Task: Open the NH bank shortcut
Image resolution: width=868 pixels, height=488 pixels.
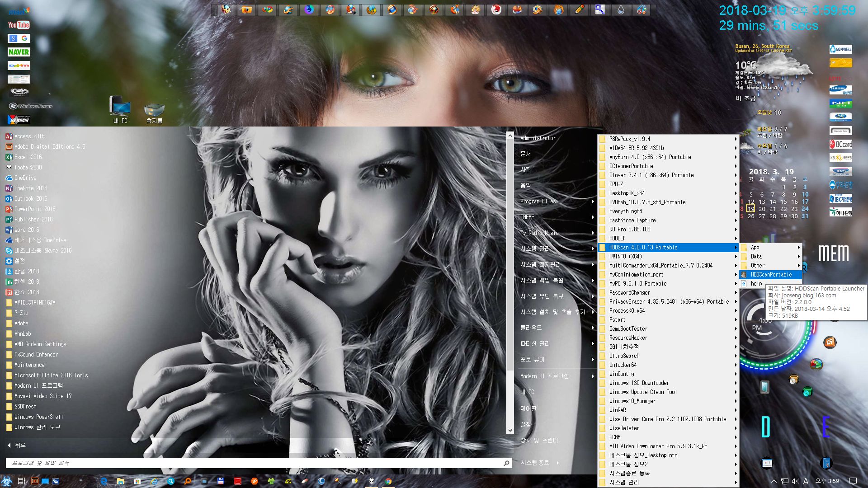Action: (x=840, y=103)
